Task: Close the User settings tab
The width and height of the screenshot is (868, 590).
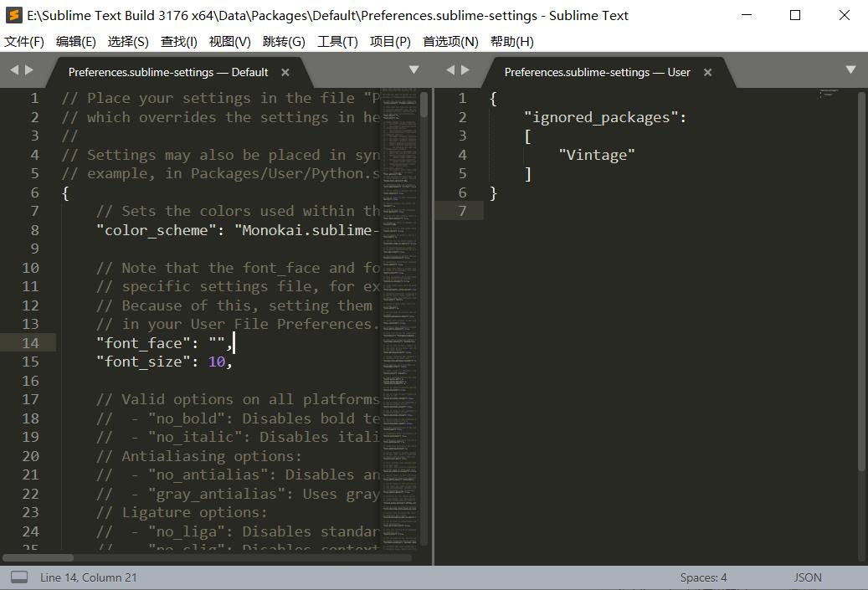Action: tap(707, 73)
